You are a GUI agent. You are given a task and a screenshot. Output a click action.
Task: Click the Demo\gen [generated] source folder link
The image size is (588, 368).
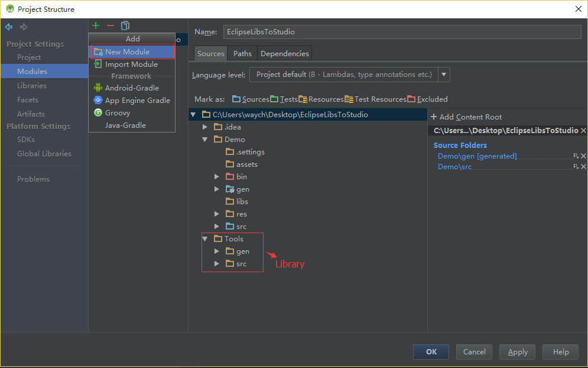[x=477, y=156]
